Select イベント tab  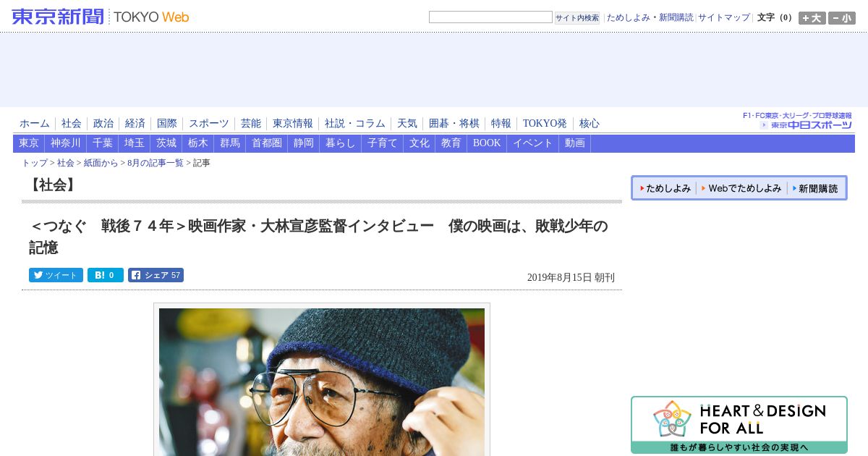tap(533, 143)
